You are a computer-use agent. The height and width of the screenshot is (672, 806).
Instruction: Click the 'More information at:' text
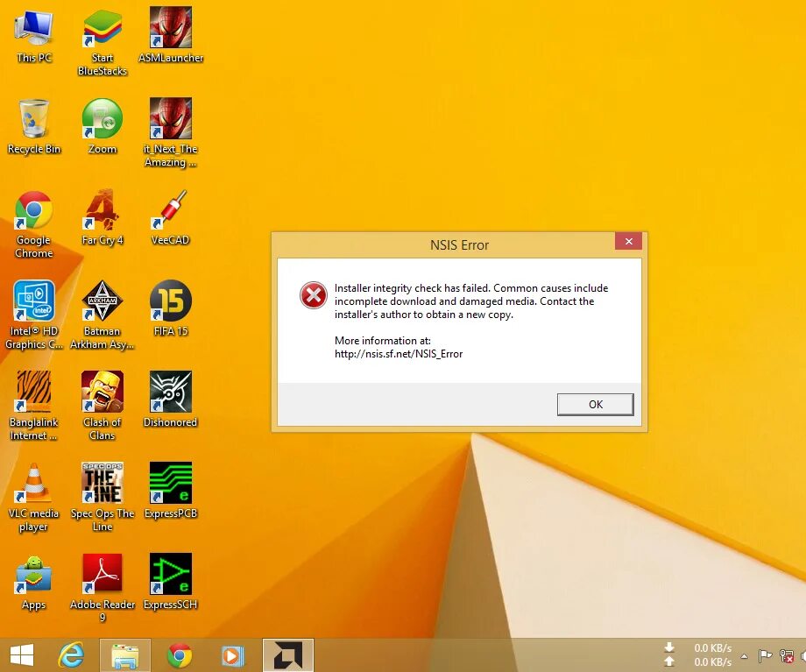click(x=383, y=340)
